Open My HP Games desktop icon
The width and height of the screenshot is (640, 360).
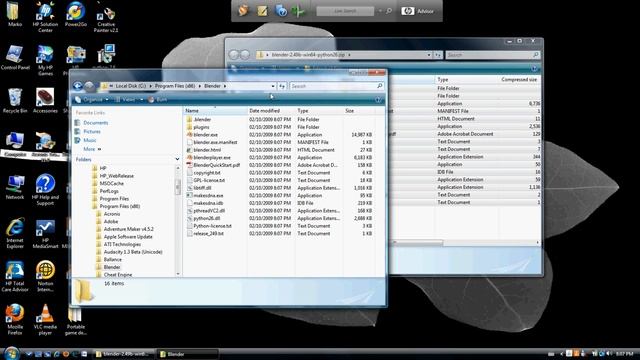tap(45, 60)
